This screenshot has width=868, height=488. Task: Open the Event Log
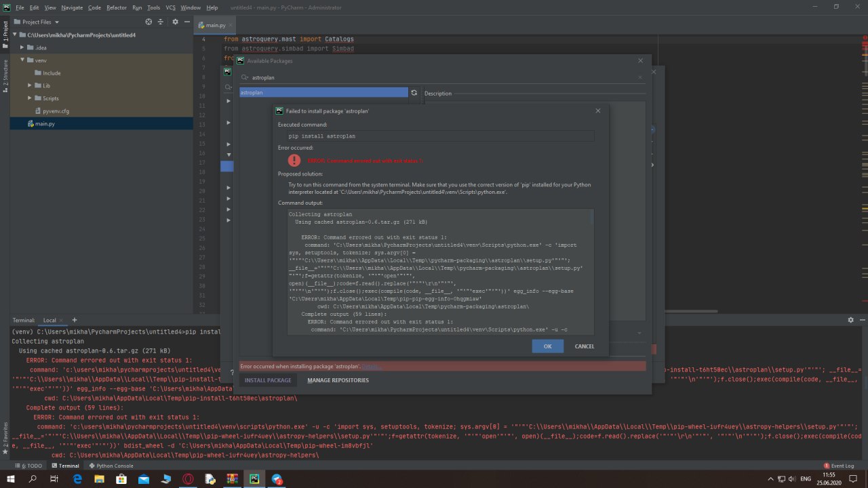[x=839, y=466]
